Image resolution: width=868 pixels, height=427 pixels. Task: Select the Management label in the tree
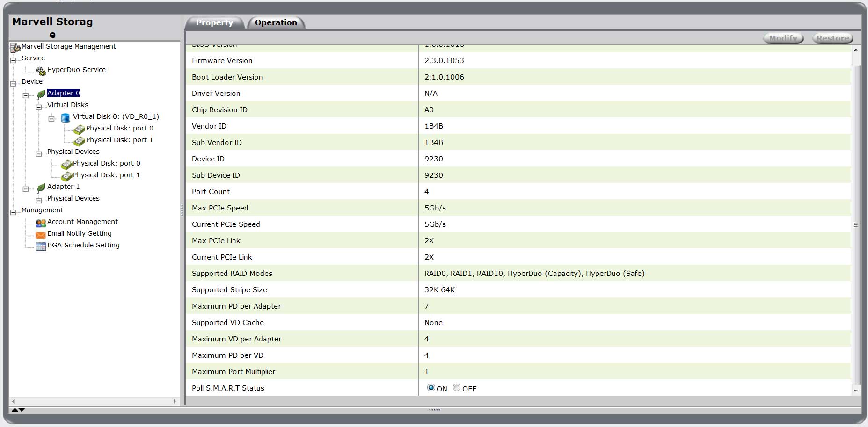pos(42,210)
